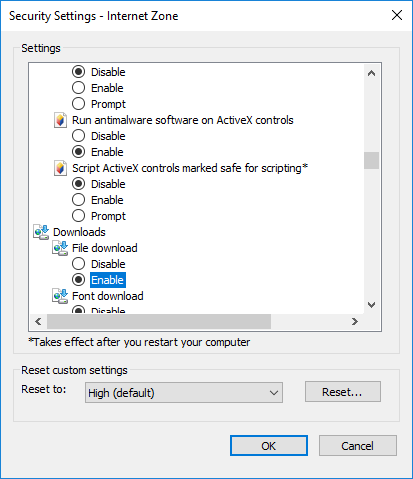Screen dimensions: 413x479
Task: Click the Font download globe icon
Action: tap(60, 296)
